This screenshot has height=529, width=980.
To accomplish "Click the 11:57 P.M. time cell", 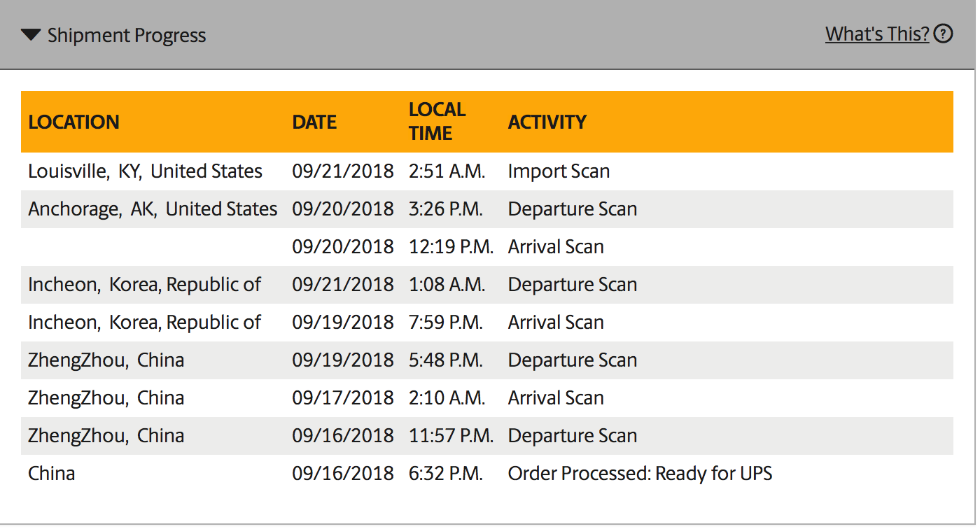I will [451, 436].
